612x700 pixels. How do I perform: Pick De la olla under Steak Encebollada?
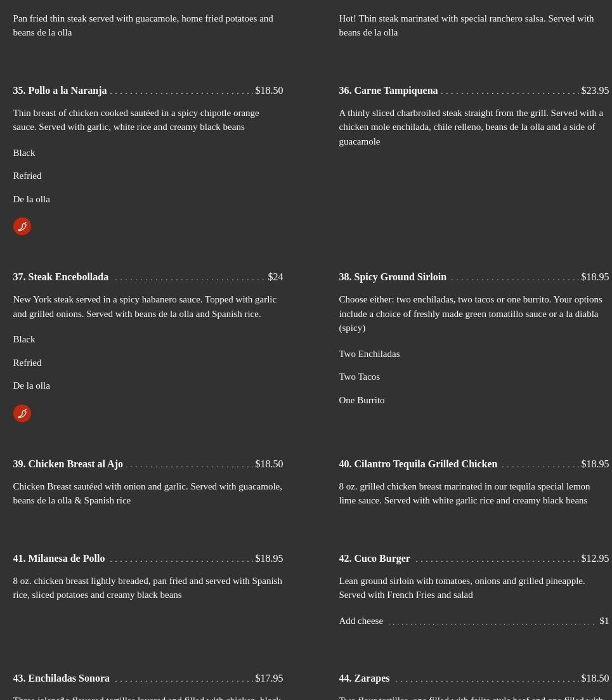point(32,386)
